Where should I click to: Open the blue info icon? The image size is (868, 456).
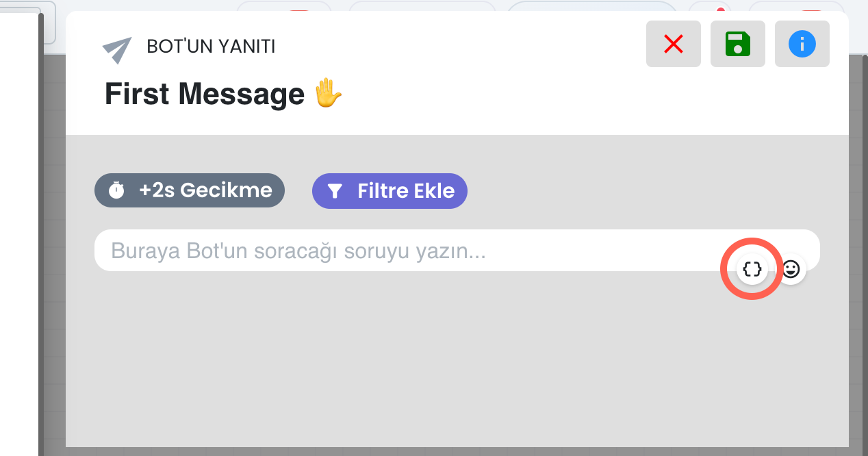(802, 45)
